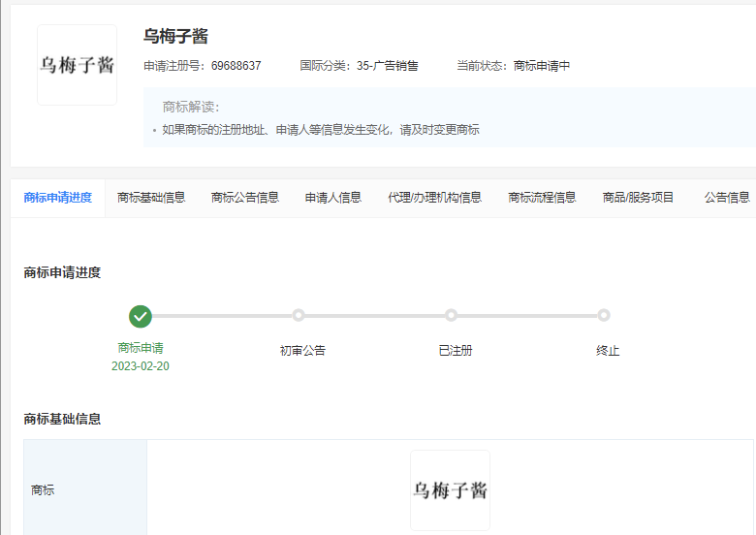Click the 初审公告 step label
The height and width of the screenshot is (535, 756).
[302, 351]
